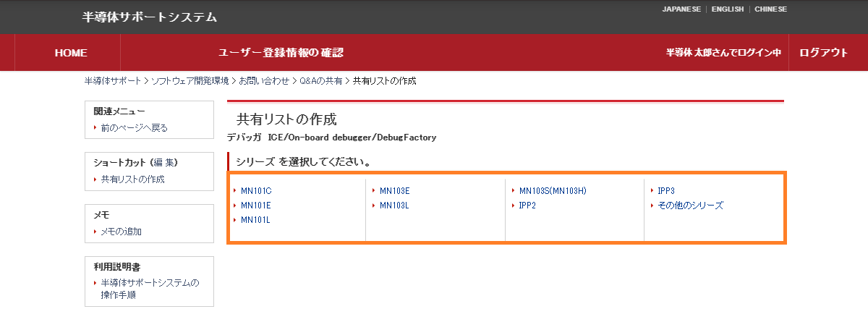Click the ログアウト button
868x330 pixels.
[823, 53]
